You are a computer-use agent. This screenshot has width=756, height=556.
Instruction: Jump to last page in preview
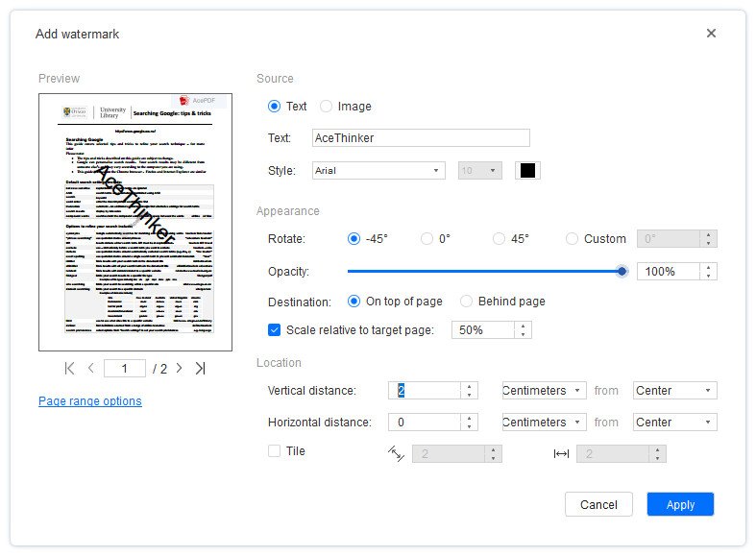point(200,369)
